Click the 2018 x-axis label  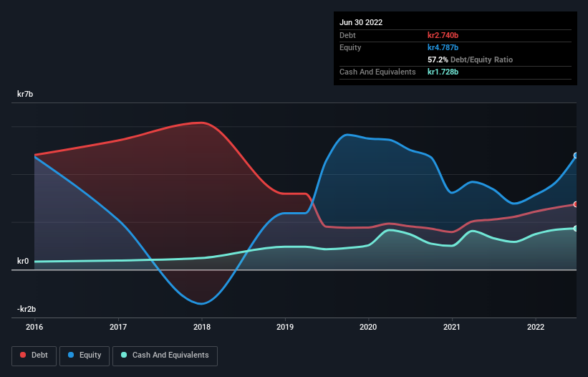point(202,327)
